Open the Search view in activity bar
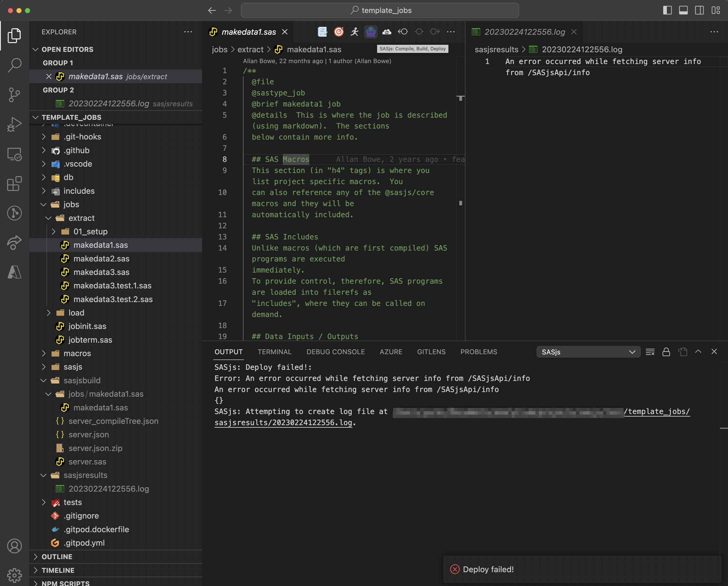Image resolution: width=728 pixels, height=586 pixels. 14,65
